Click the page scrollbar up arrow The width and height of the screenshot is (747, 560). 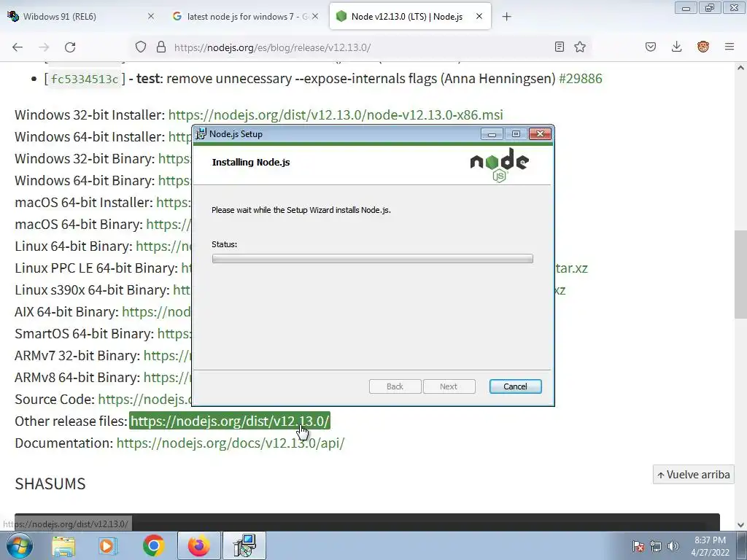coord(740,68)
